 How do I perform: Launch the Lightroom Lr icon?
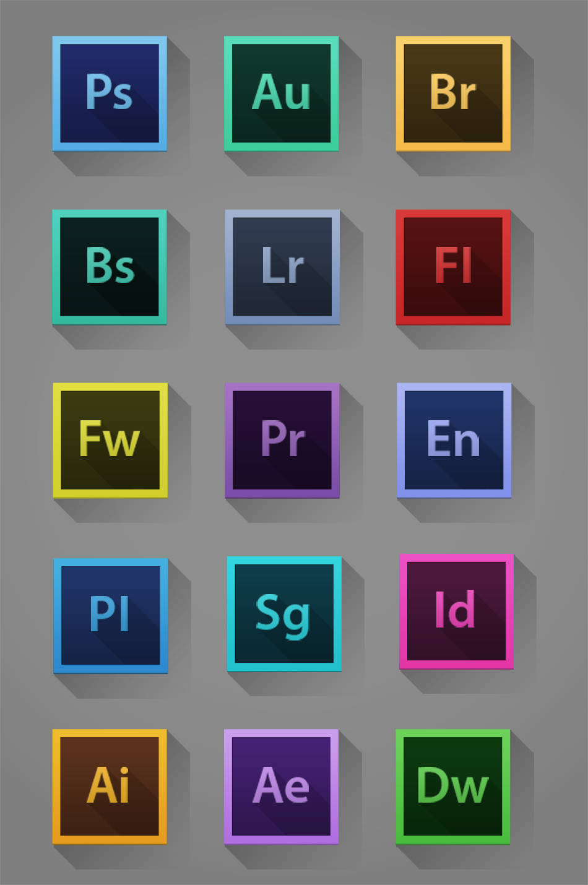coord(282,267)
